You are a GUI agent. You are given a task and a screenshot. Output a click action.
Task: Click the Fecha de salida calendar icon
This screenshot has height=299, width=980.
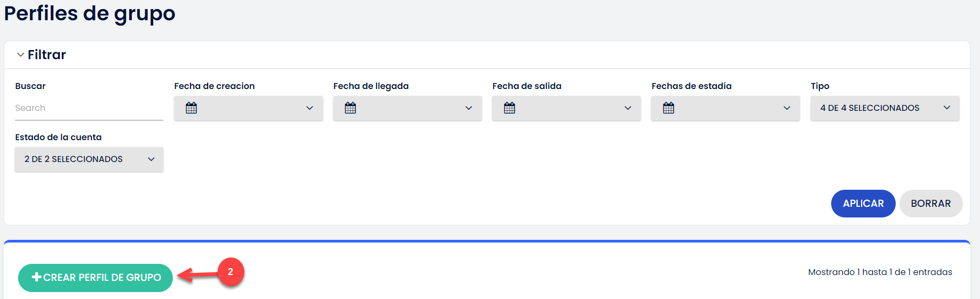pos(509,108)
